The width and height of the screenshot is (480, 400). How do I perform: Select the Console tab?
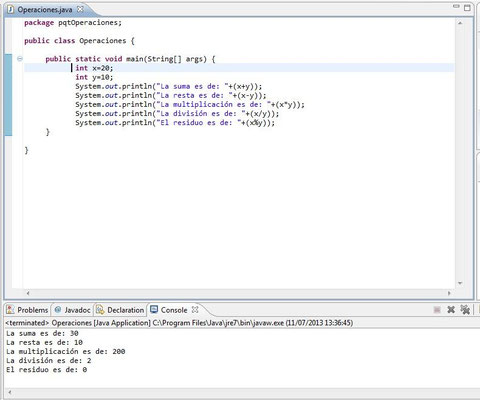(x=169, y=310)
